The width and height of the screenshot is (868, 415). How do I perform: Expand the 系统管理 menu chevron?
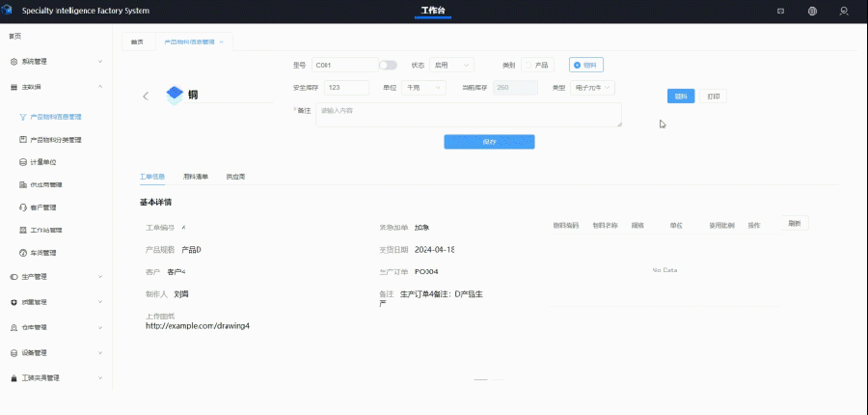[100, 62]
